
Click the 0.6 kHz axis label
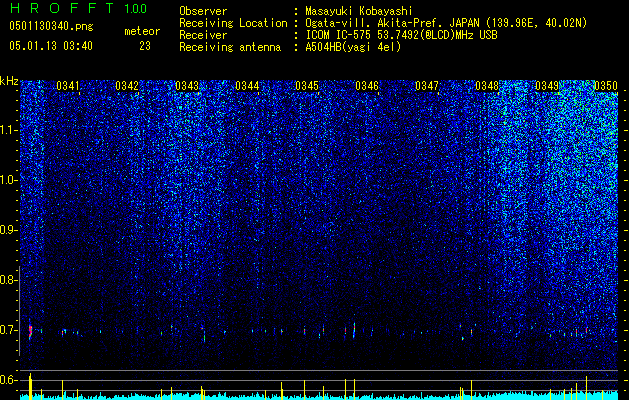coord(7,380)
